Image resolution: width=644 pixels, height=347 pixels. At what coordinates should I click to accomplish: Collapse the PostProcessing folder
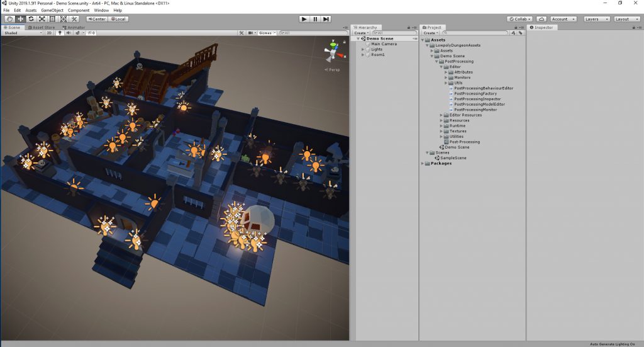click(436, 61)
